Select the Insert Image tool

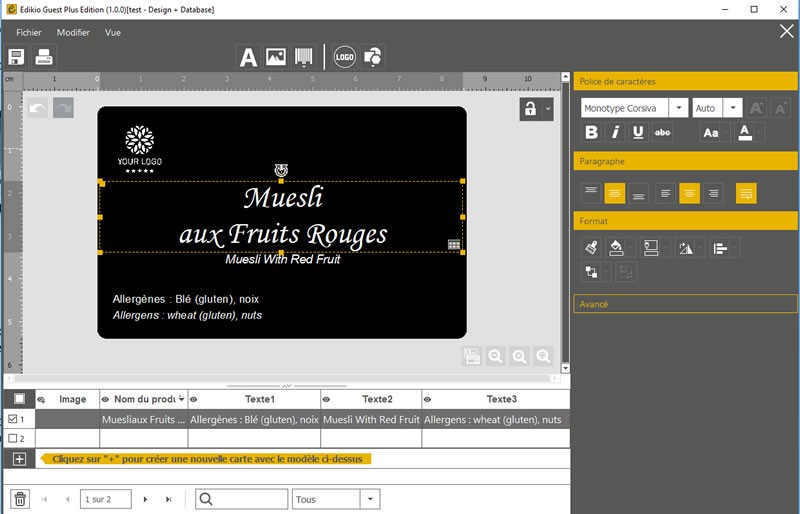coord(275,57)
